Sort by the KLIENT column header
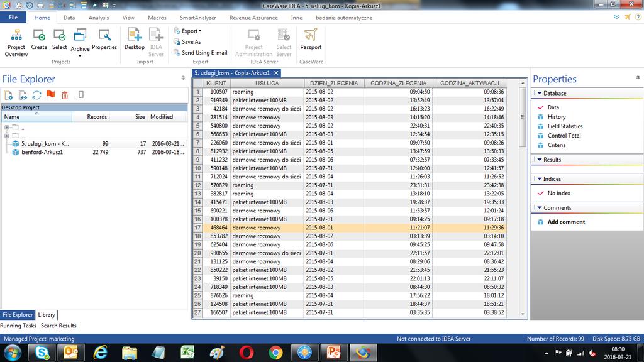 click(x=216, y=84)
